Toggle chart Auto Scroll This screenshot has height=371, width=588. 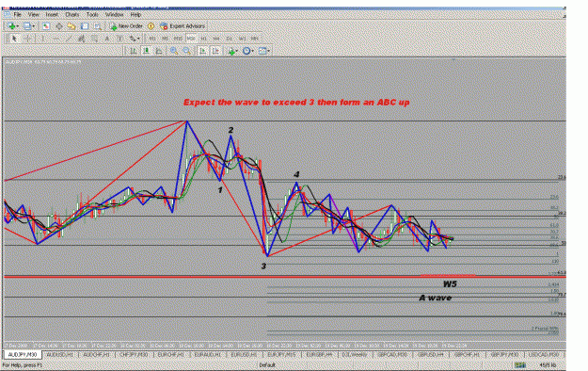203,51
